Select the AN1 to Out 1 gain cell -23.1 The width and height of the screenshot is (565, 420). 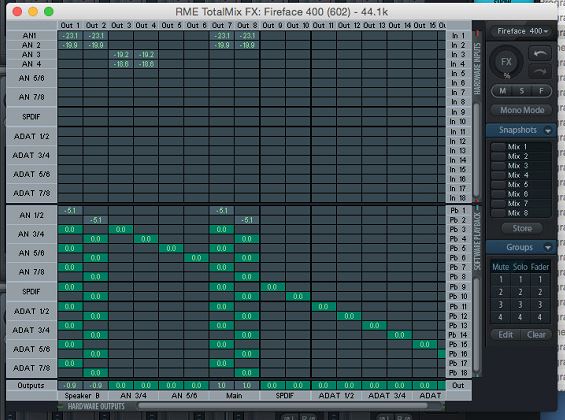pos(70,36)
